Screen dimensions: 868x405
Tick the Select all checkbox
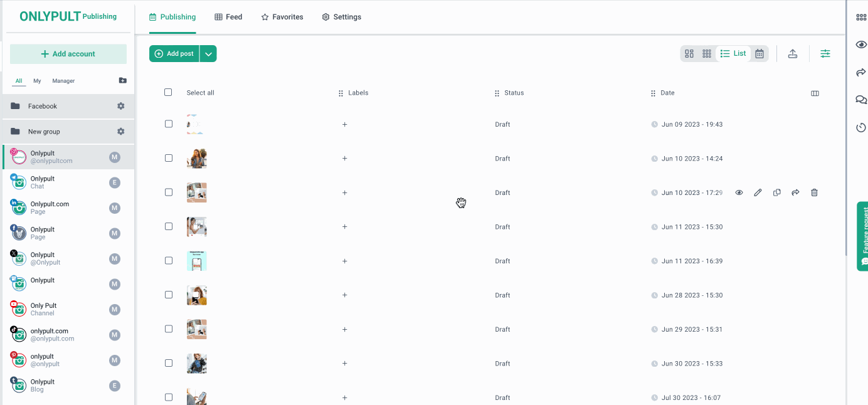click(x=168, y=92)
